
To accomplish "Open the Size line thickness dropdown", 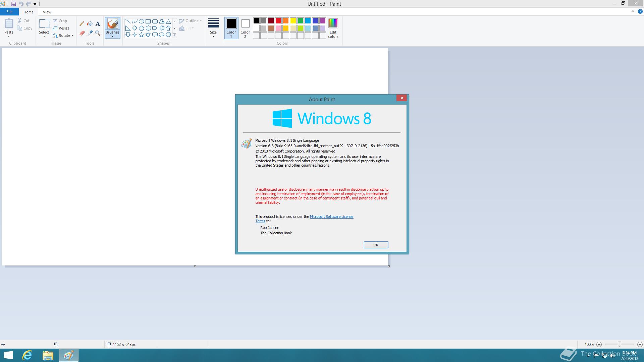I will coord(213,28).
